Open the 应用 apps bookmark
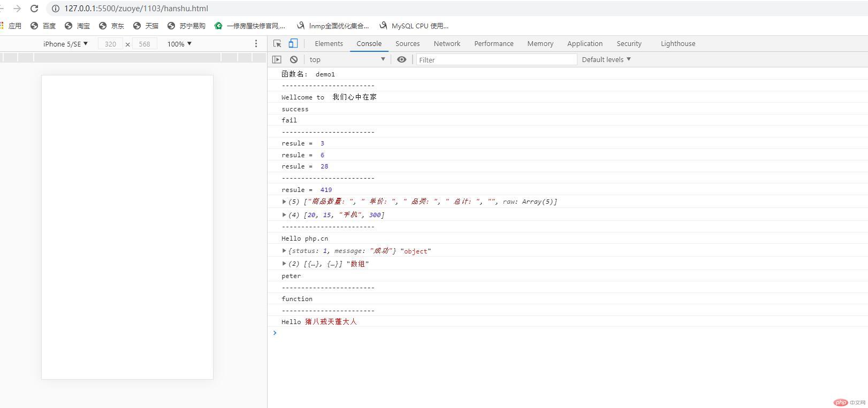Image resolution: width=868 pixels, height=408 pixels. point(11,26)
